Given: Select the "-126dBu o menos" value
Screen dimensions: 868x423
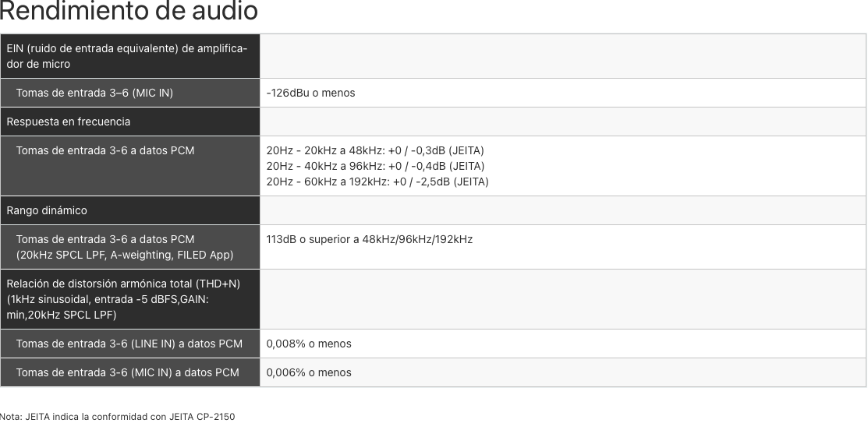Looking at the screenshot, I should click(x=310, y=93).
